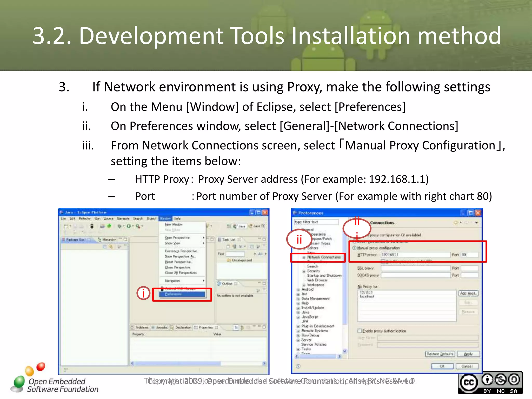Open the view menu arrow in Preferences header

click(x=476, y=223)
